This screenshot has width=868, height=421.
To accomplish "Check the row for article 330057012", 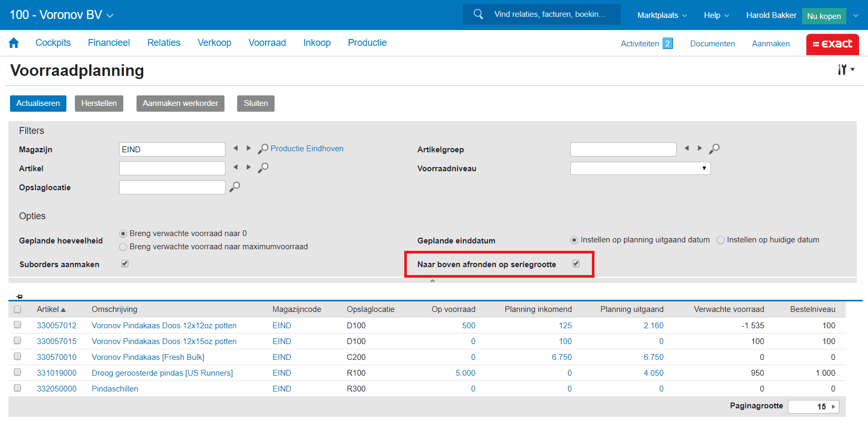I will click(x=17, y=325).
